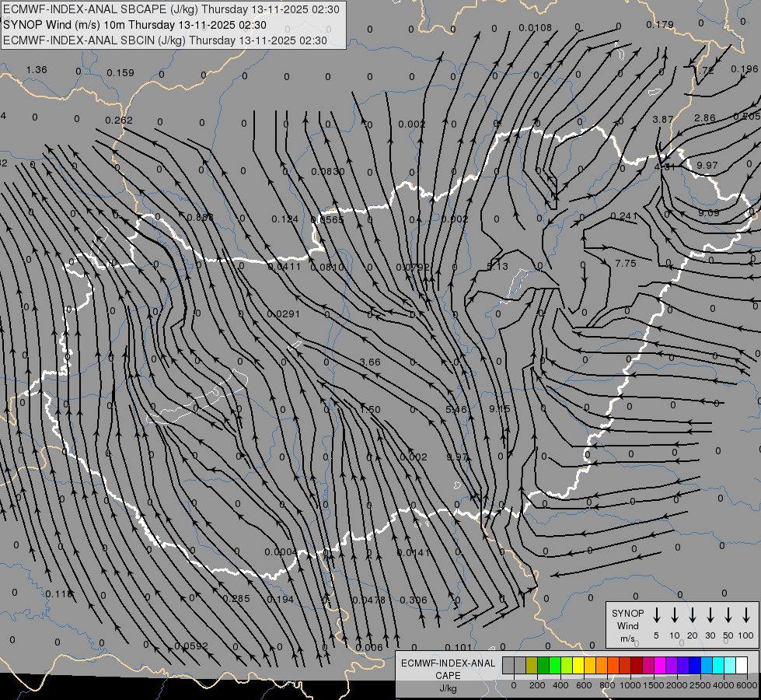Click the map value 0.285

click(237, 598)
